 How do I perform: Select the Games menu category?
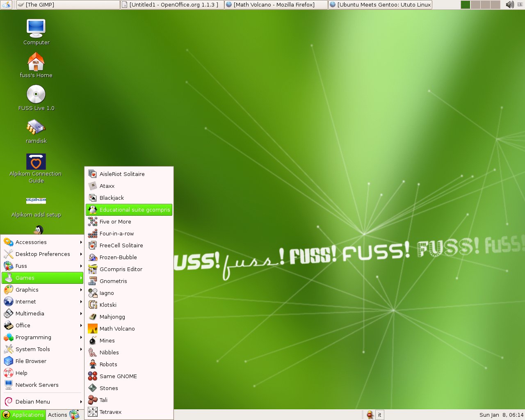click(x=43, y=278)
